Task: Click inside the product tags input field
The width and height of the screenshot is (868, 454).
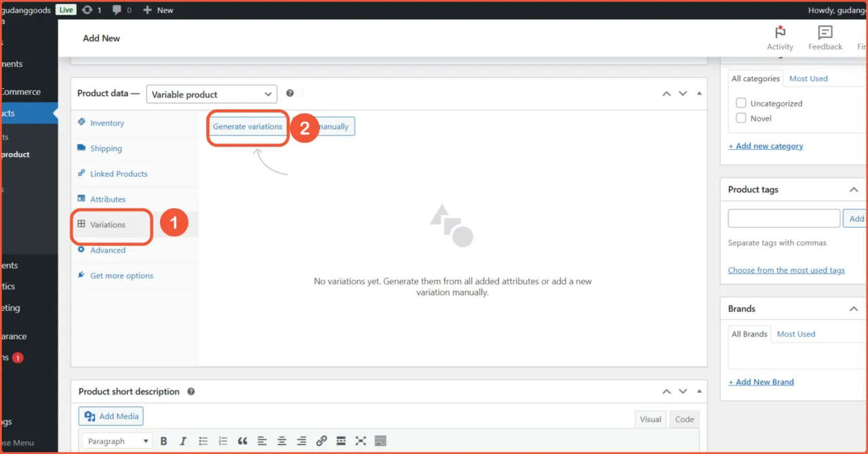Action: pyautogui.click(x=783, y=218)
